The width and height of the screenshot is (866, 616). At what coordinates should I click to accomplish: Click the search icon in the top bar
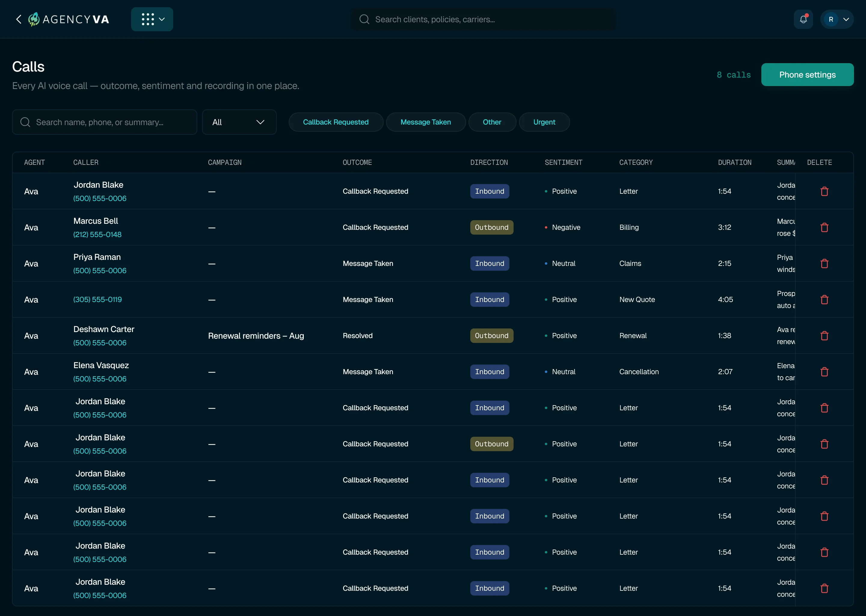(364, 19)
